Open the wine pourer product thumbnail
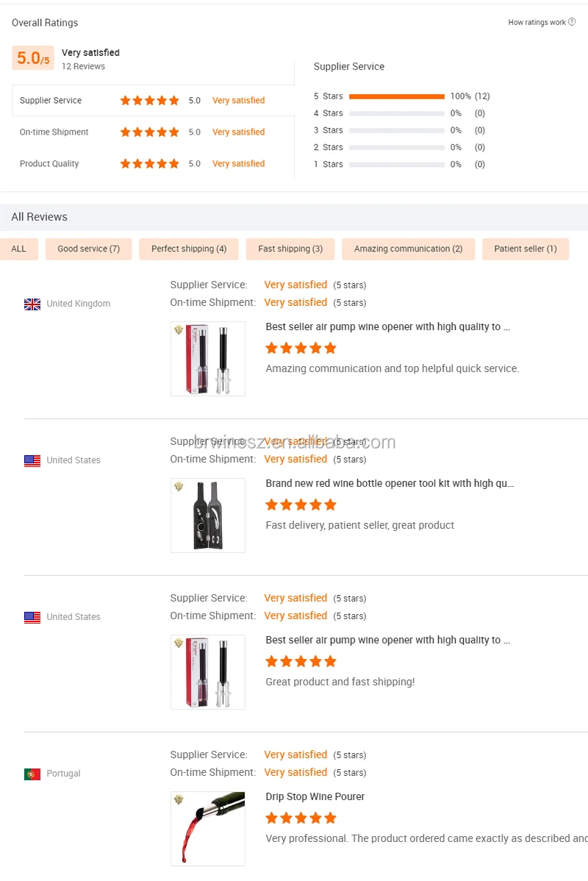Screen dimensions: 588x881 (208, 829)
